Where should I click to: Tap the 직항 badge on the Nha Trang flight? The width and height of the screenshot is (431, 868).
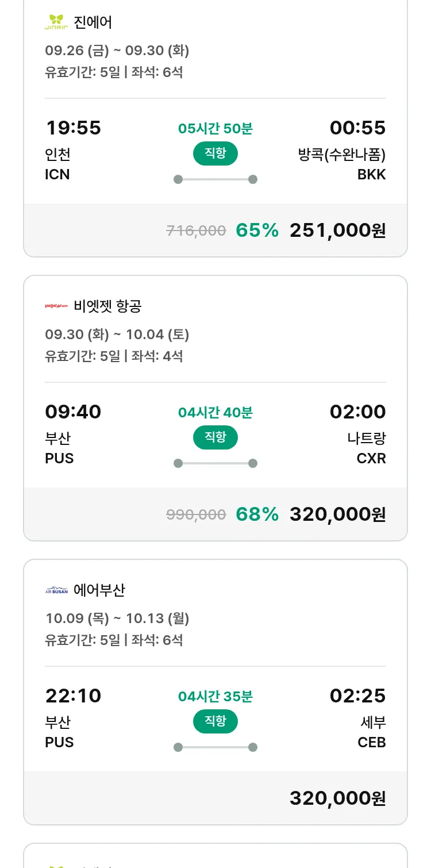[215, 437]
